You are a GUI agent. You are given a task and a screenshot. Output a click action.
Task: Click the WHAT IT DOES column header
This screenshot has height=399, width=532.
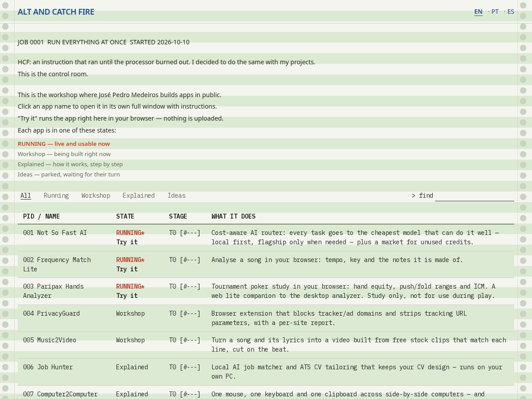[x=234, y=216]
